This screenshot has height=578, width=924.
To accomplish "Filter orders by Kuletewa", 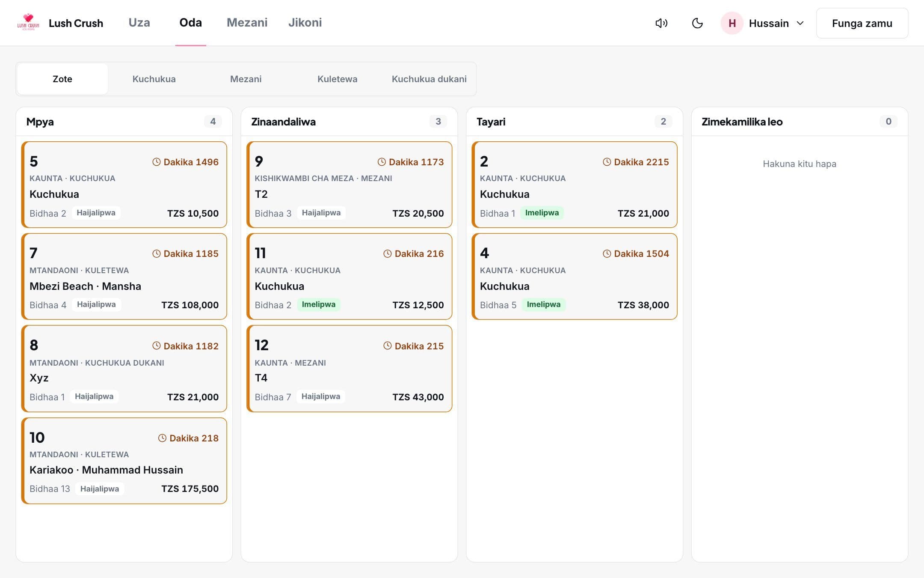I will click(338, 79).
